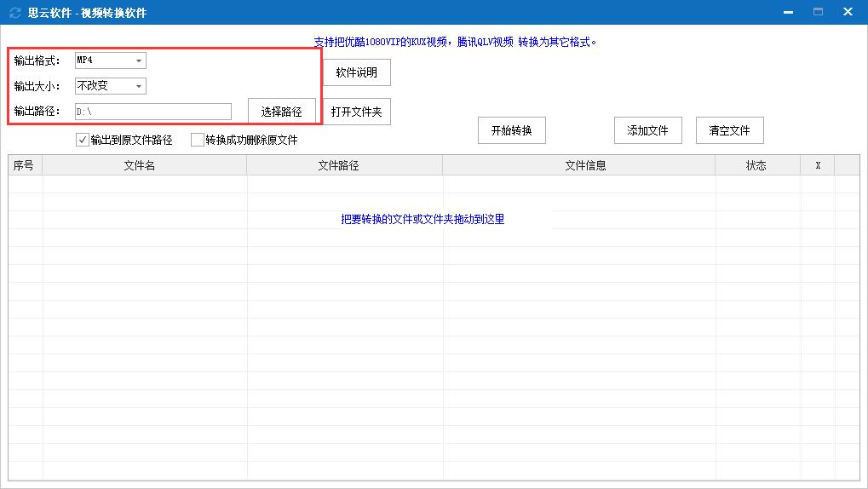Click the 文件信息 column header
868x489 pixels.
pos(579,165)
